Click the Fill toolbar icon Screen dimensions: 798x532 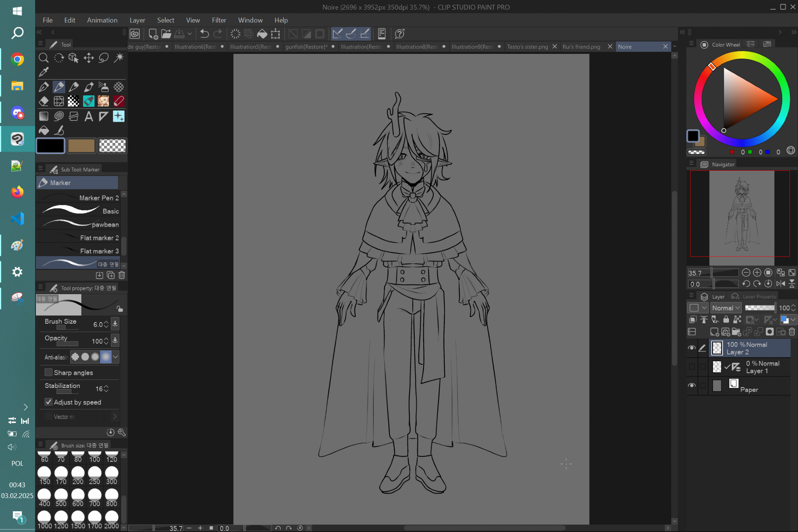point(262,34)
